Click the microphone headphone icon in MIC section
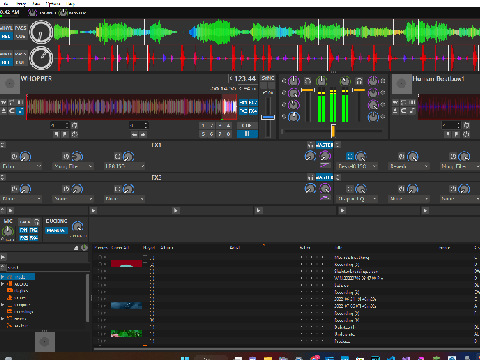The height and width of the screenshot is (360, 480). [37, 221]
